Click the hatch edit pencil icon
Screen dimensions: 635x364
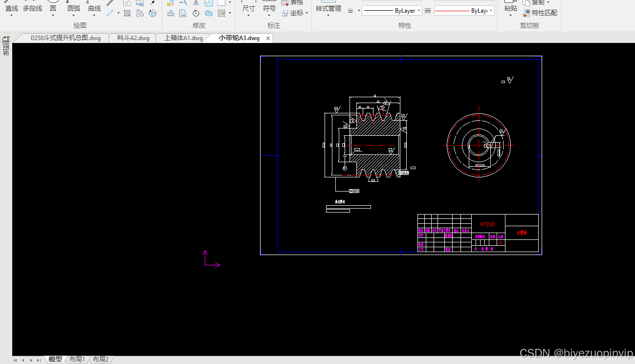click(221, 13)
